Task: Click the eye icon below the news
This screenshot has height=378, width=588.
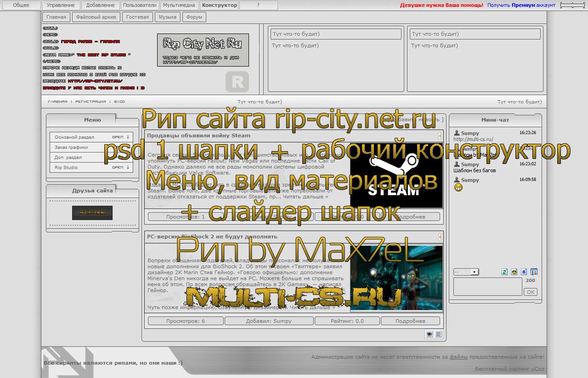Action: click(429, 334)
